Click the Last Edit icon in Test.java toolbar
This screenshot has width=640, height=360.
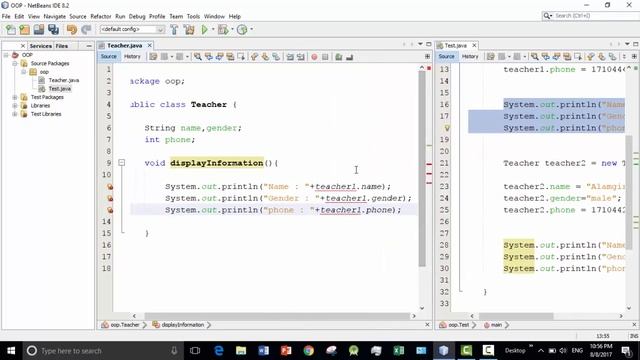coord(491,57)
